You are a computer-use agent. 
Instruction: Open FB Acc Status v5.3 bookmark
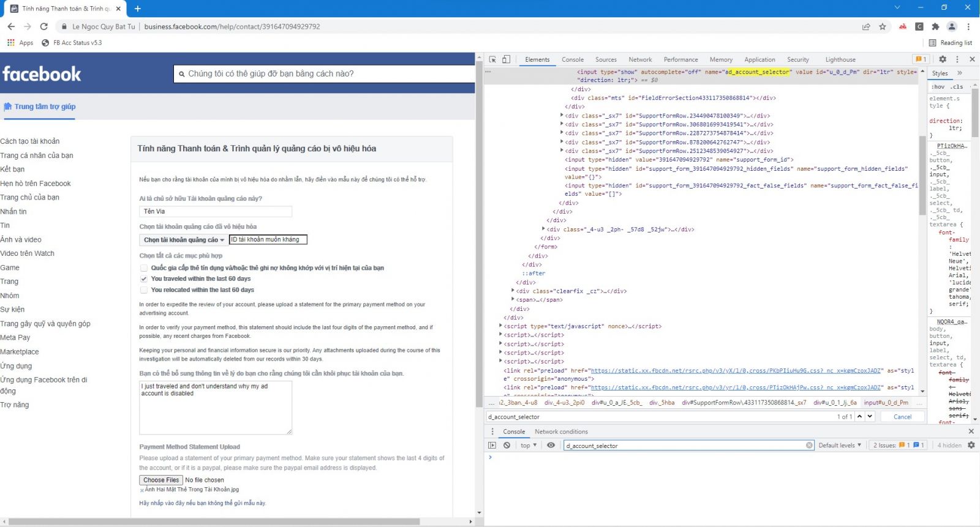coord(72,43)
